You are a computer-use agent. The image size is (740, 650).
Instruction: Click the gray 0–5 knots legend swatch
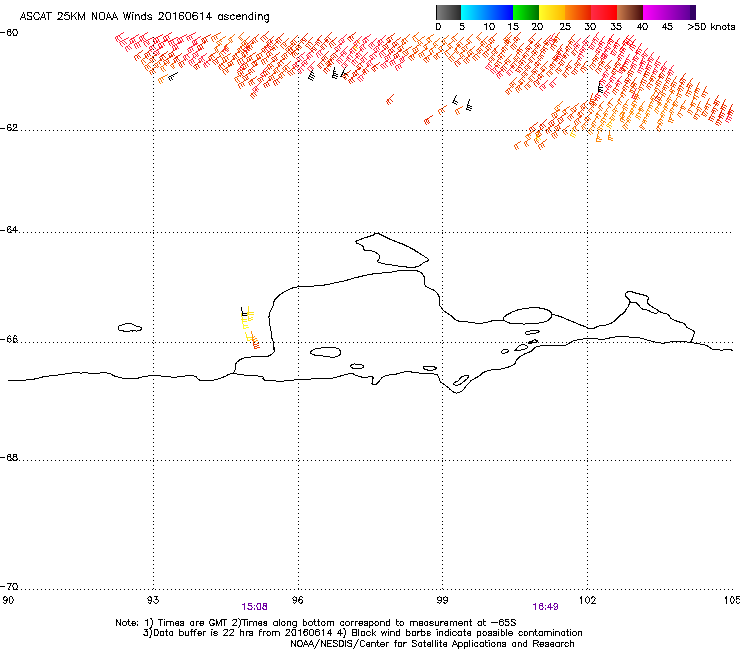click(x=448, y=12)
